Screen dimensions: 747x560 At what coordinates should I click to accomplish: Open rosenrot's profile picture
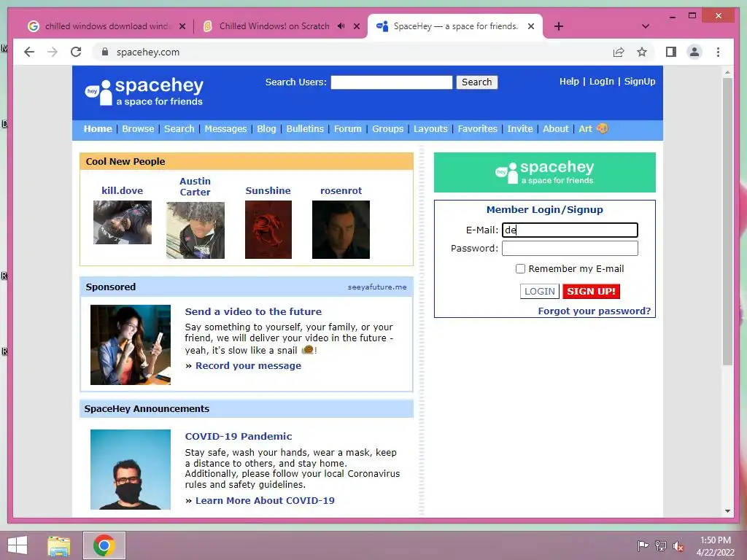coord(341,230)
